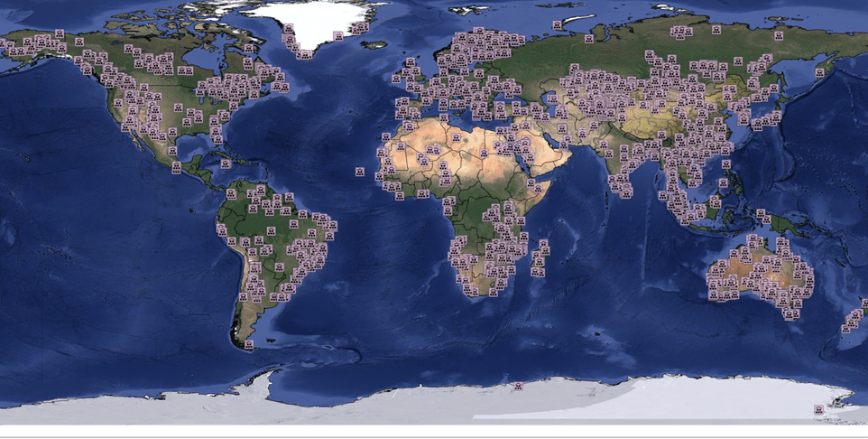Select the marker on Papua New Guinea
This screenshot has height=439, width=868.
[x=762, y=215]
